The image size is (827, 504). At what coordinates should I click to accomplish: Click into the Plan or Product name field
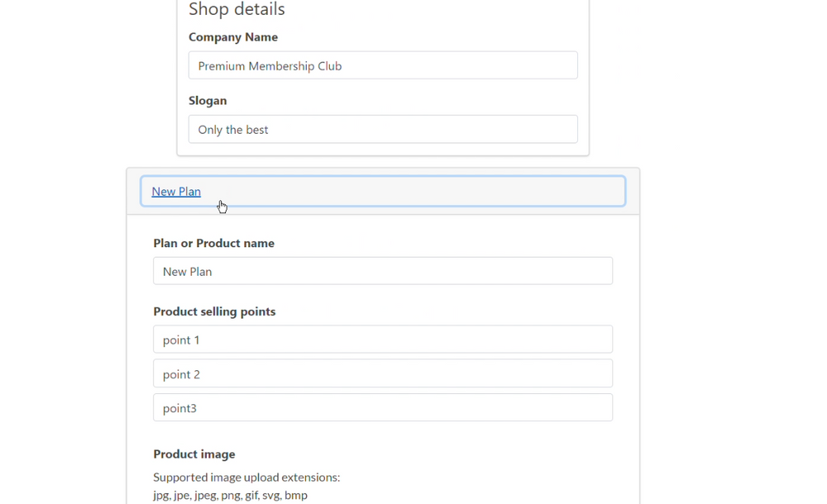(383, 271)
